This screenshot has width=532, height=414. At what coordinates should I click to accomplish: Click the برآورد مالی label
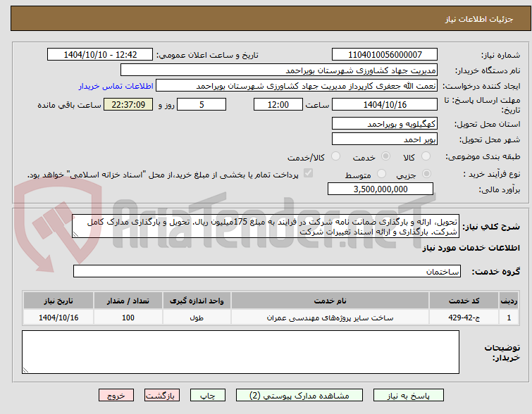tap(499, 189)
